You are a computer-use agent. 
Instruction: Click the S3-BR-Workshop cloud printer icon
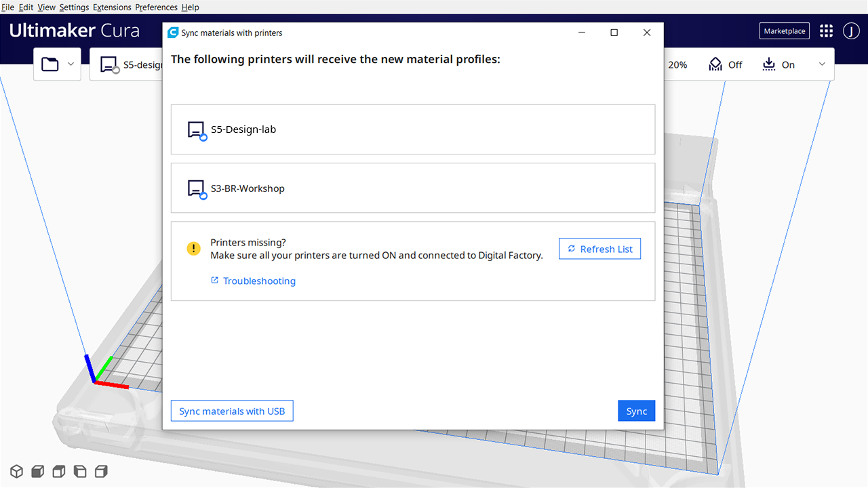197,189
